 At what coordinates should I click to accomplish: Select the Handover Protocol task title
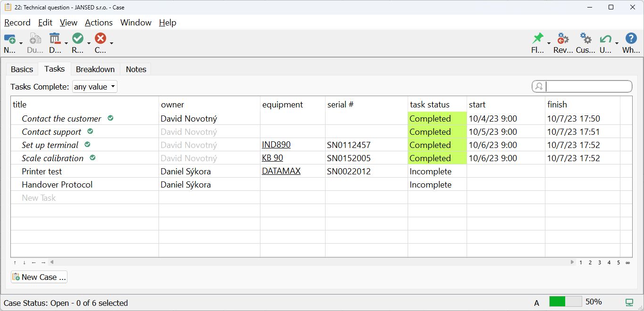pyautogui.click(x=57, y=184)
